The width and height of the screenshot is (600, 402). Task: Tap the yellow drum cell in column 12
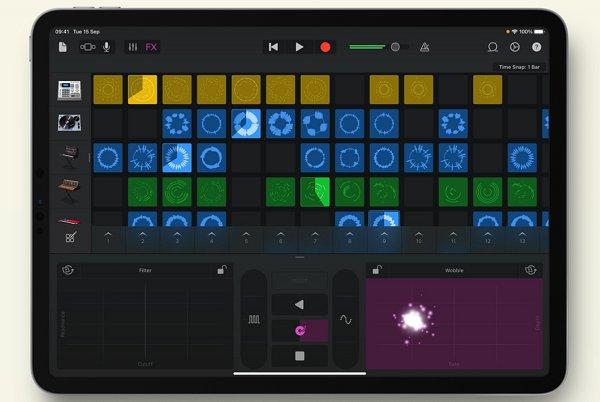tap(488, 90)
